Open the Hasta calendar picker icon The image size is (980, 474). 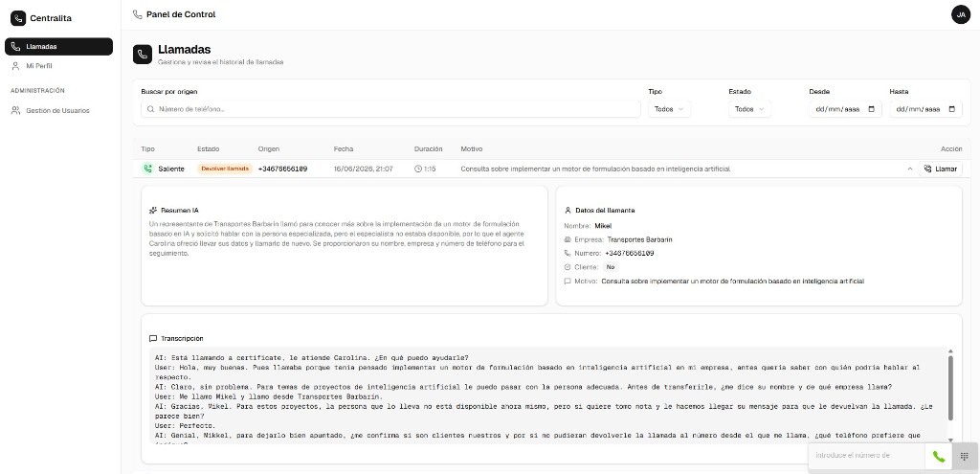tap(952, 109)
